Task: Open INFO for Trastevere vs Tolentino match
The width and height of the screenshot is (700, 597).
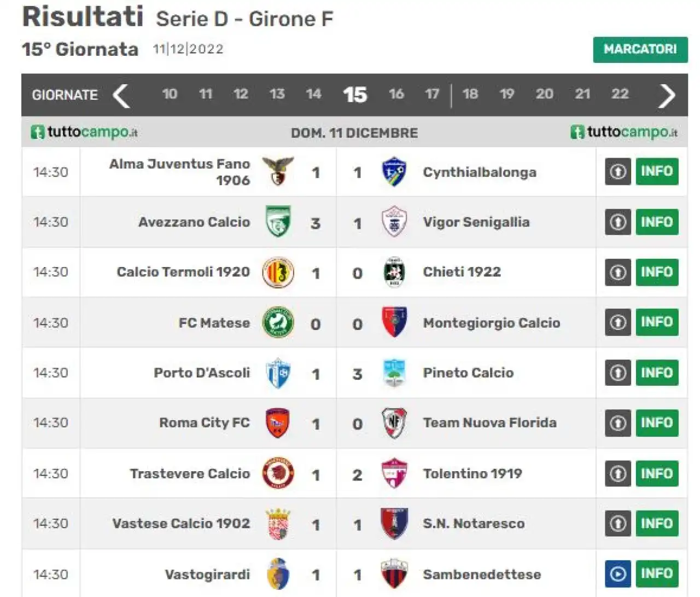Action: [x=657, y=473]
